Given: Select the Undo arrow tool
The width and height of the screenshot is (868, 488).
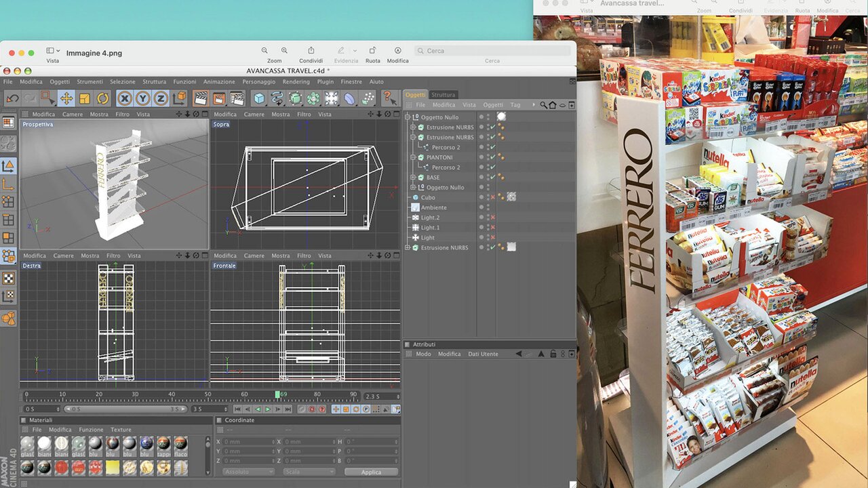Looking at the screenshot, I should (12, 99).
